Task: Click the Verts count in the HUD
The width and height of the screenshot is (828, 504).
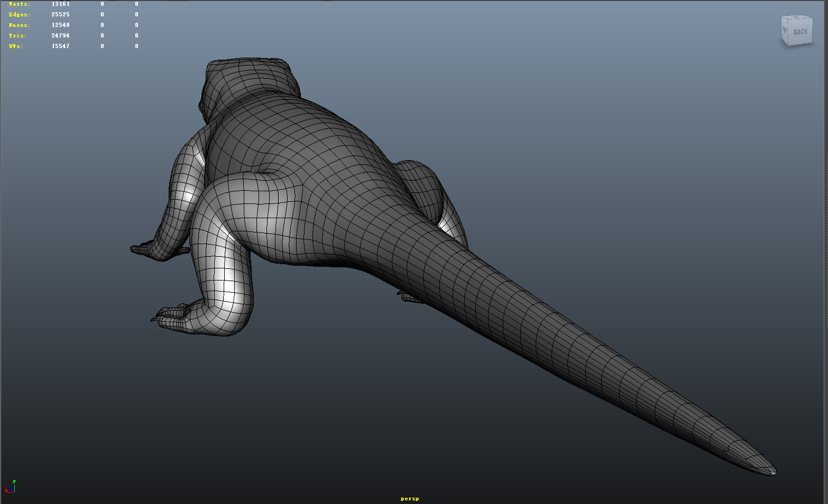Action: click(60, 4)
